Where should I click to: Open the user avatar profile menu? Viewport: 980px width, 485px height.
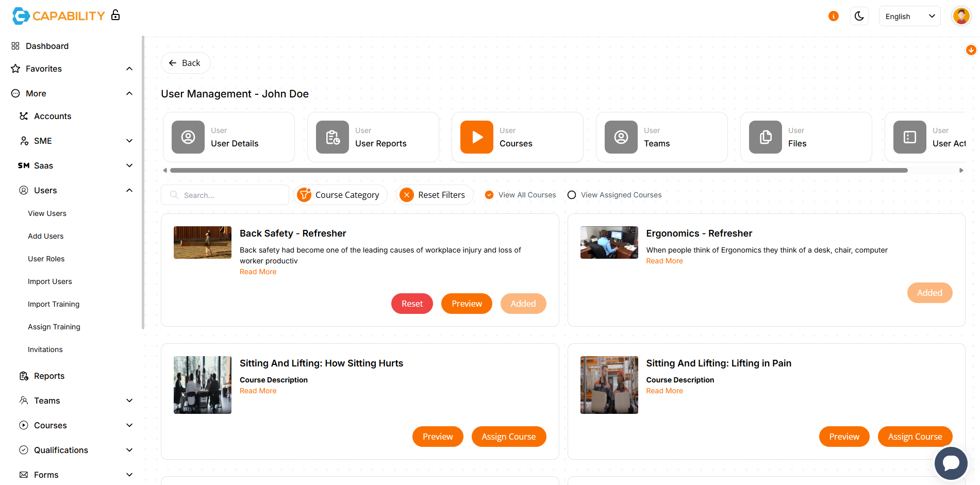tap(961, 16)
